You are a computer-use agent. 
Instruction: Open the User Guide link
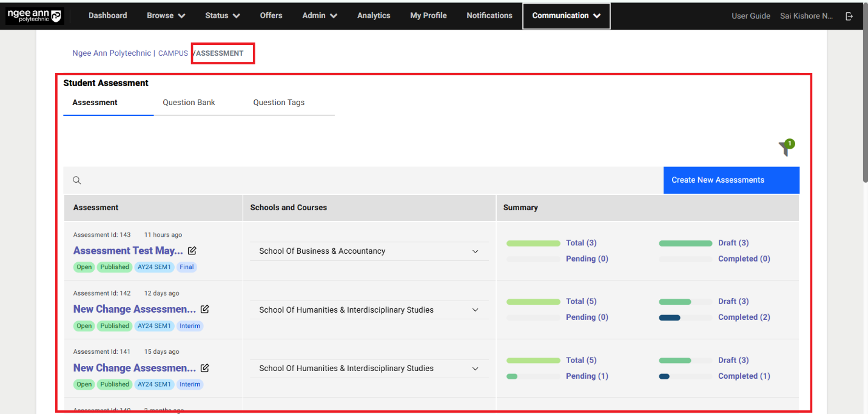click(750, 16)
